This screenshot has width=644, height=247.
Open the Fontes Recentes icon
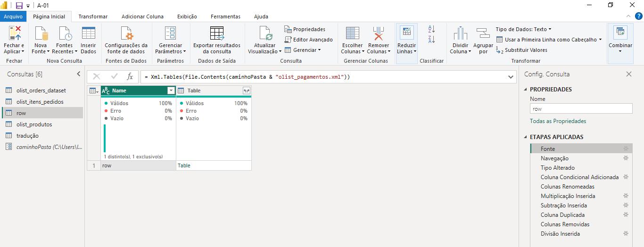pyautogui.click(x=65, y=33)
